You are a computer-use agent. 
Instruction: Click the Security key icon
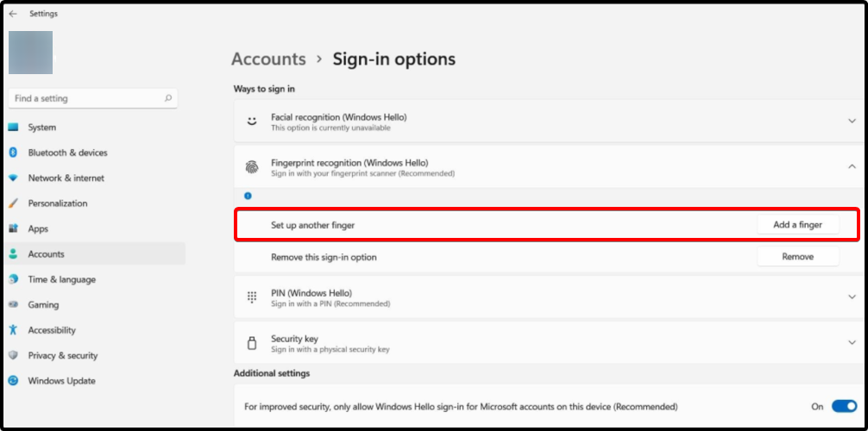click(252, 343)
